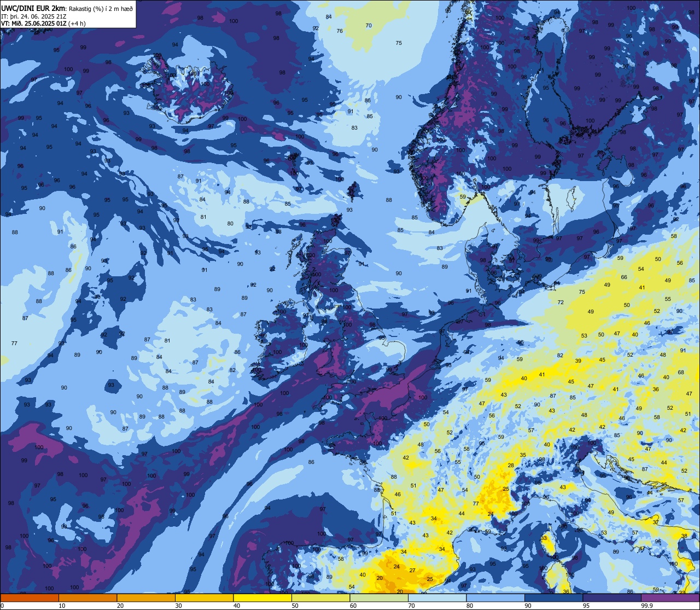Select the pale green 60–70 legend swatch
700x610 pixels.
[379, 597]
